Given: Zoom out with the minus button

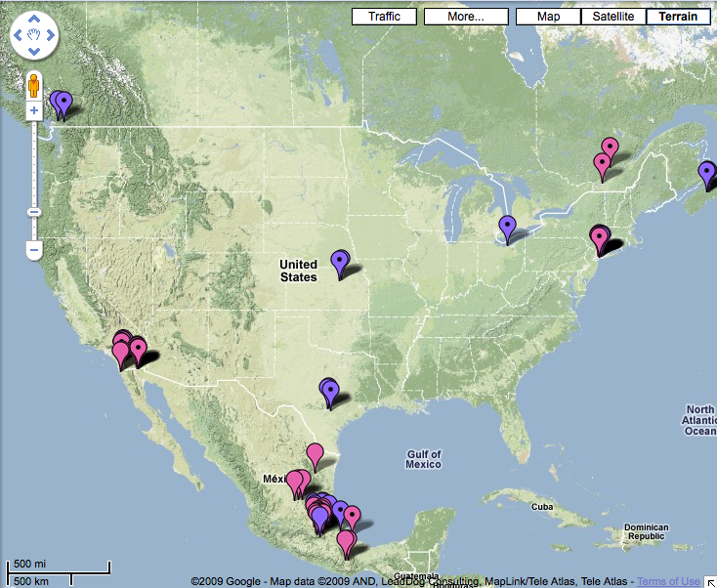Looking at the screenshot, I should pos(34,250).
